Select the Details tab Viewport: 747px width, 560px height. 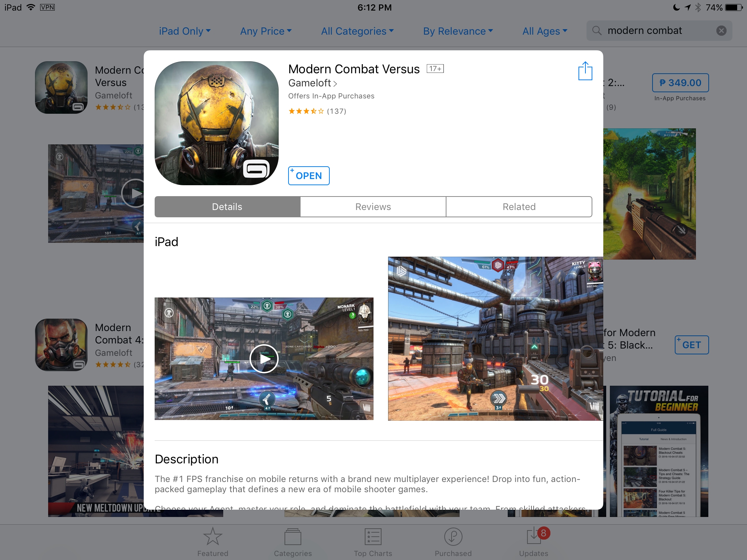227,206
